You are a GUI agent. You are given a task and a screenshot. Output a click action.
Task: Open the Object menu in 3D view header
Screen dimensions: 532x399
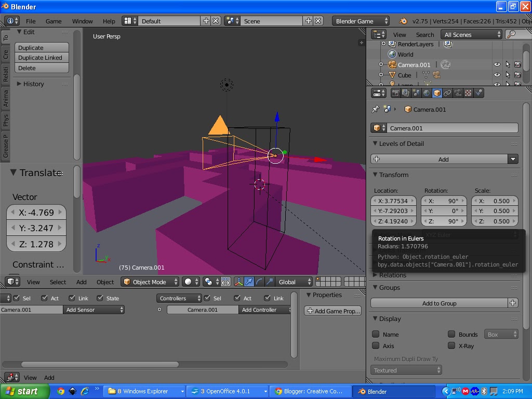[x=105, y=282]
